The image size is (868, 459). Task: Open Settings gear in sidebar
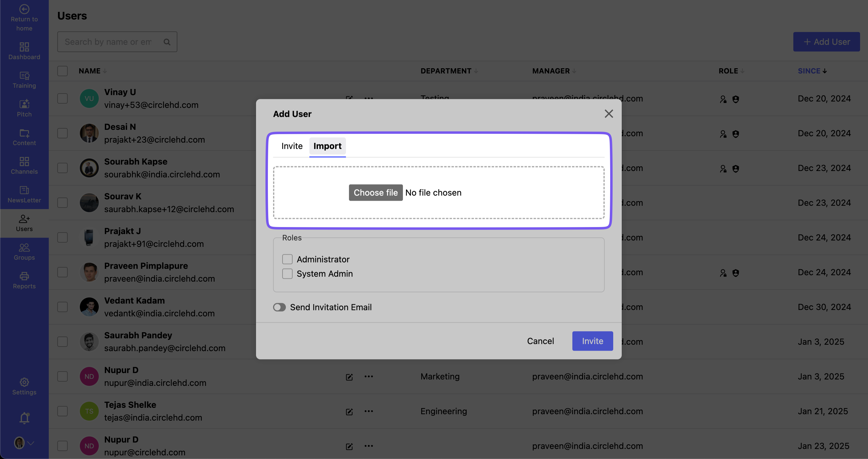click(x=24, y=386)
